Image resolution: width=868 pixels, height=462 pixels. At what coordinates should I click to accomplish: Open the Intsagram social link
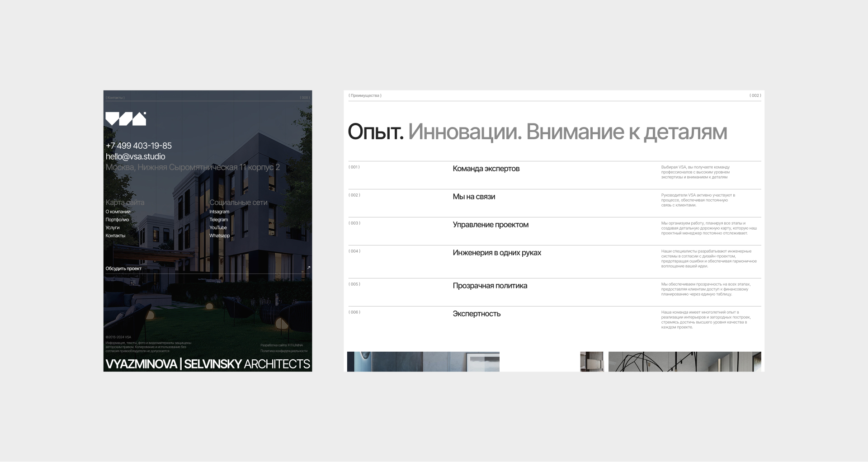click(x=220, y=211)
